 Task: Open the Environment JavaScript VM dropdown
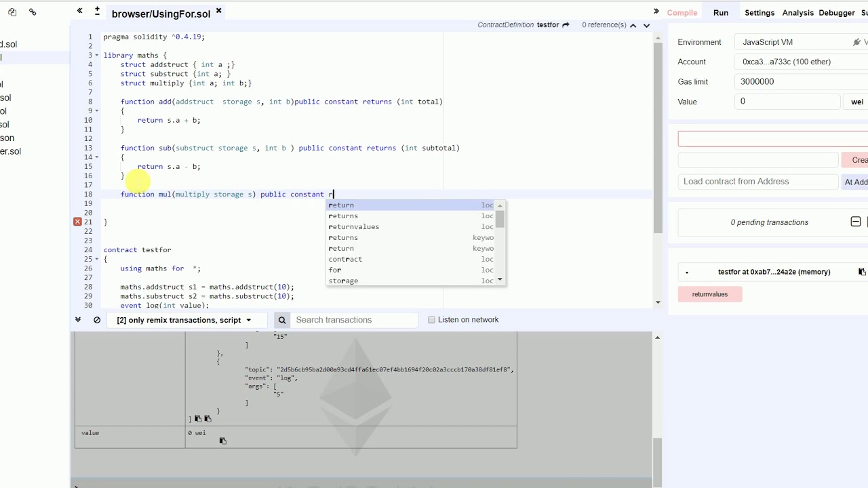coord(800,42)
